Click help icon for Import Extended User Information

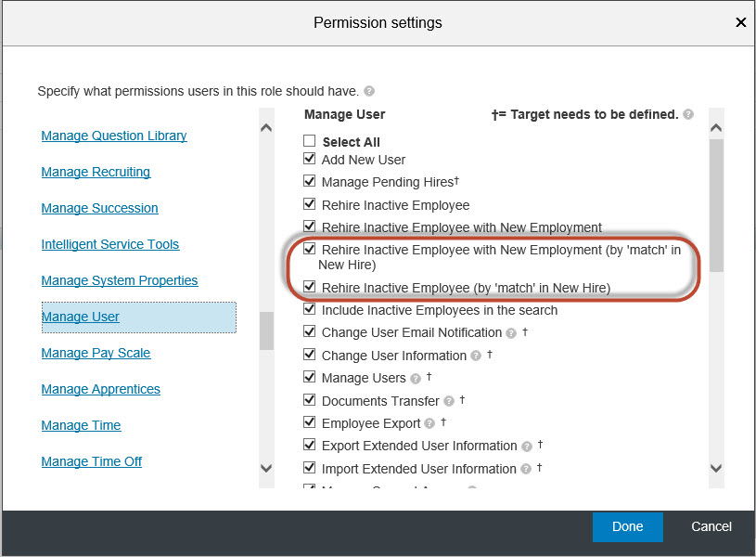click(526, 469)
